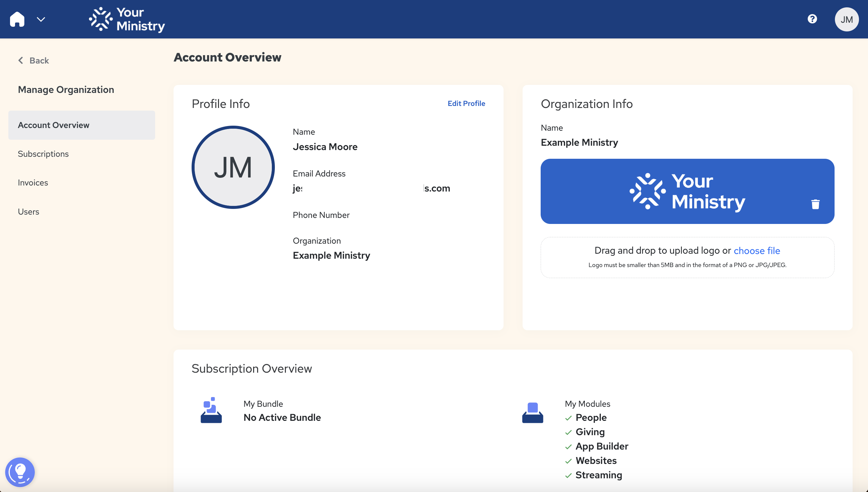Open Users management page
The image size is (868, 492).
[28, 212]
